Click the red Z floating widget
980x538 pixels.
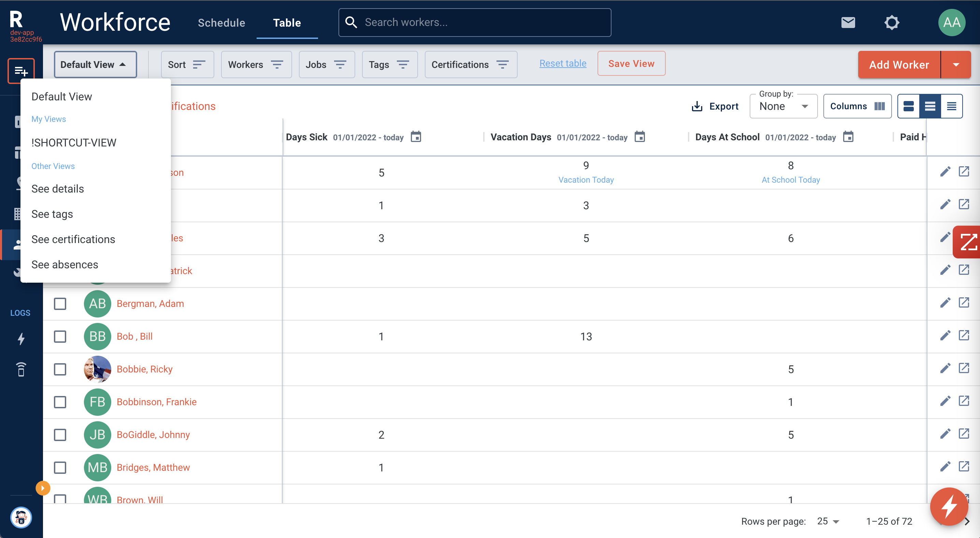(967, 242)
